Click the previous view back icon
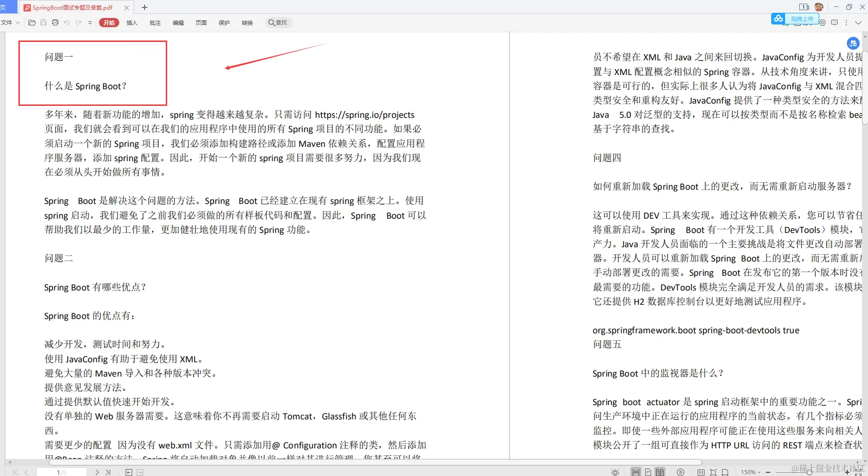868x476 pixels. click(x=129, y=472)
